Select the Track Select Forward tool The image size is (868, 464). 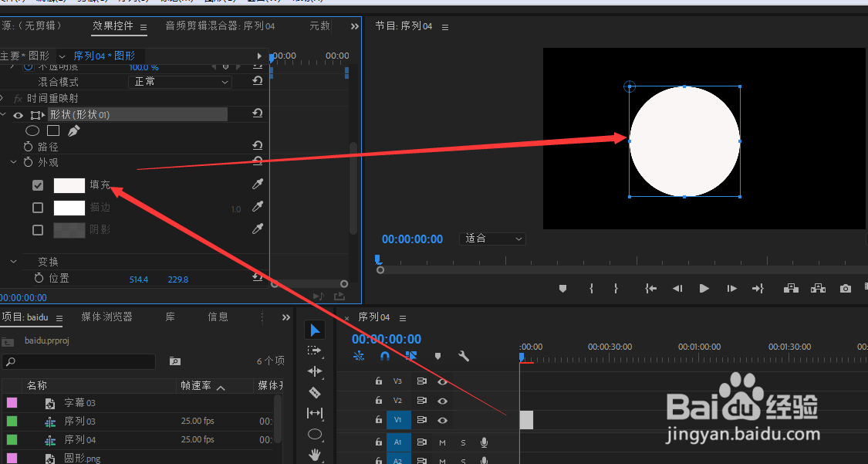[x=315, y=351]
